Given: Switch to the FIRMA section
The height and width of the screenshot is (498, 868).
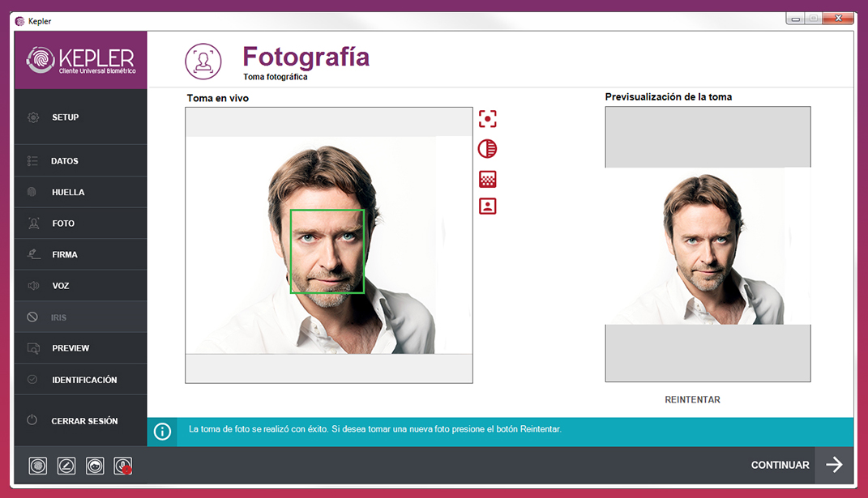Looking at the screenshot, I should [x=80, y=253].
